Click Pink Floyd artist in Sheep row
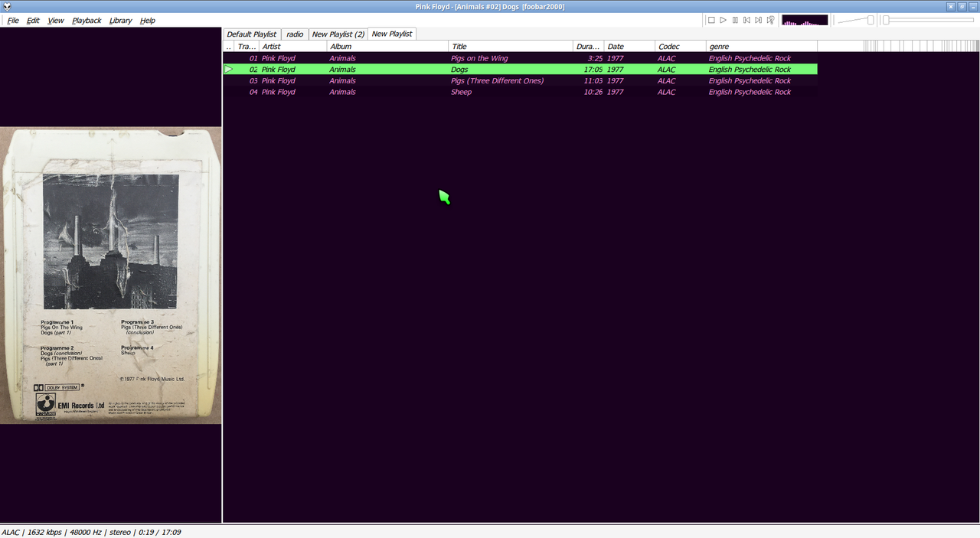980x538 pixels. [x=278, y=92]
